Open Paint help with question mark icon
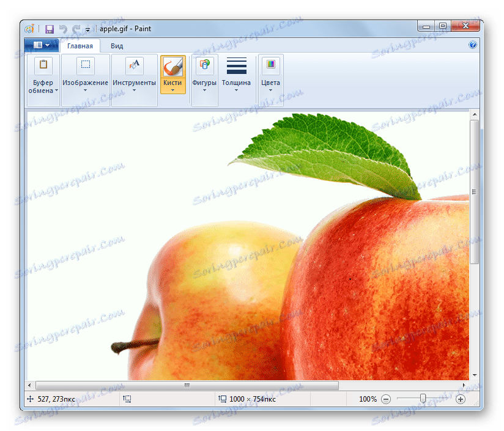The image size is (504, 431). click(x=472, y=45)
